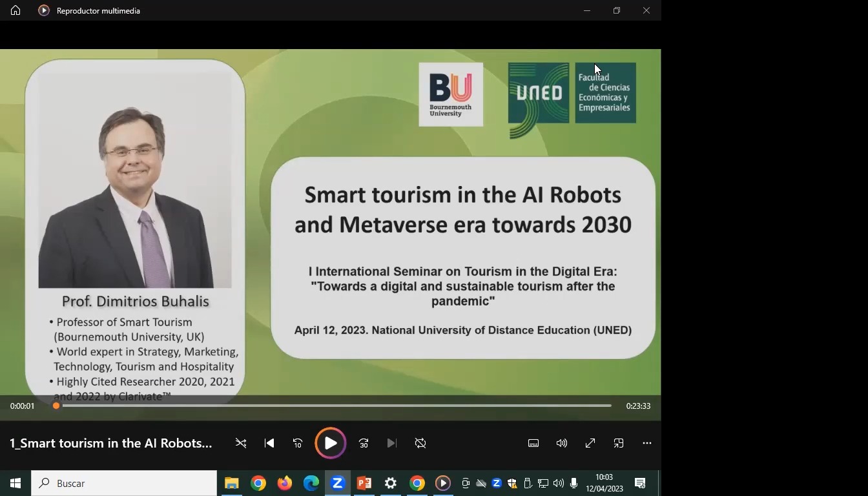Open the Windows Security shield tray icon

[512, 483]
